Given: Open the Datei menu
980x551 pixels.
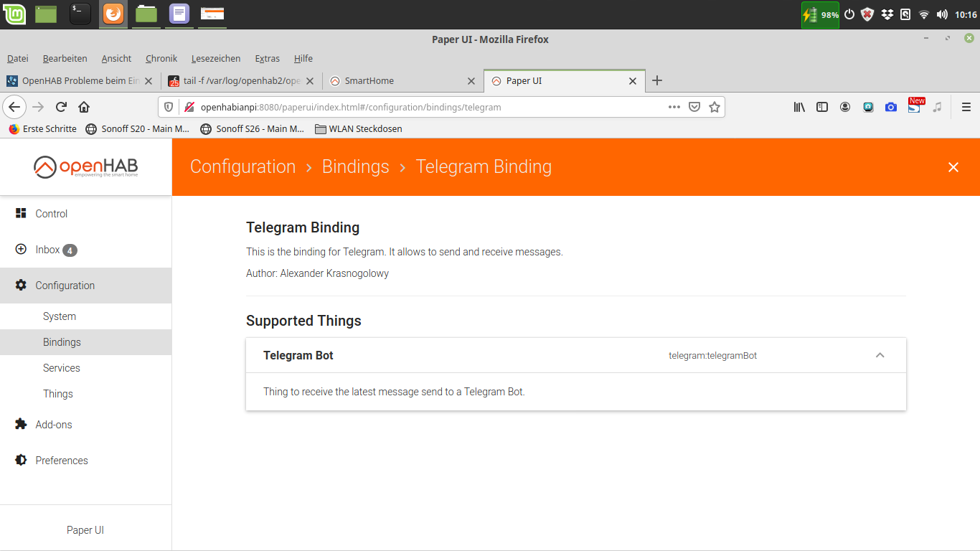Looking at the screenshot, I should point(18,59).
